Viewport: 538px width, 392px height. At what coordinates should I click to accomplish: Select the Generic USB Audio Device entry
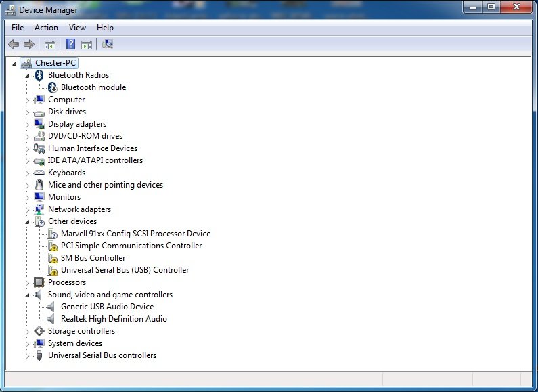coord(107,307)
